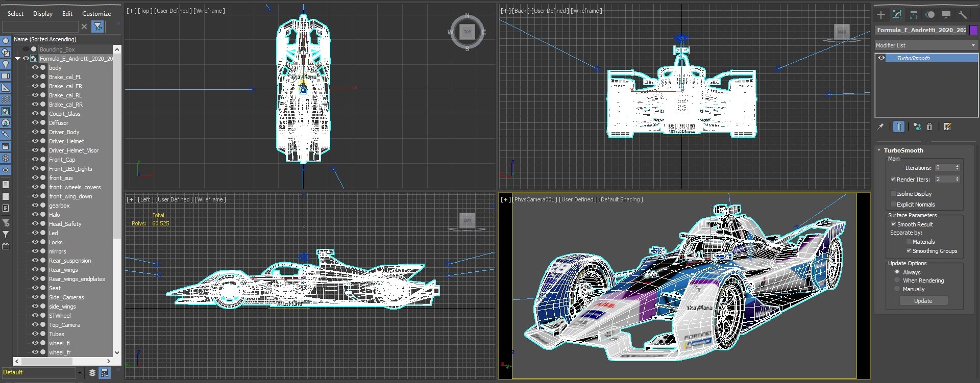The height and width of the screenshot is (383, 980).
Task: Open the Default layer dropdown arrow
Action: [x=80, y=373]
